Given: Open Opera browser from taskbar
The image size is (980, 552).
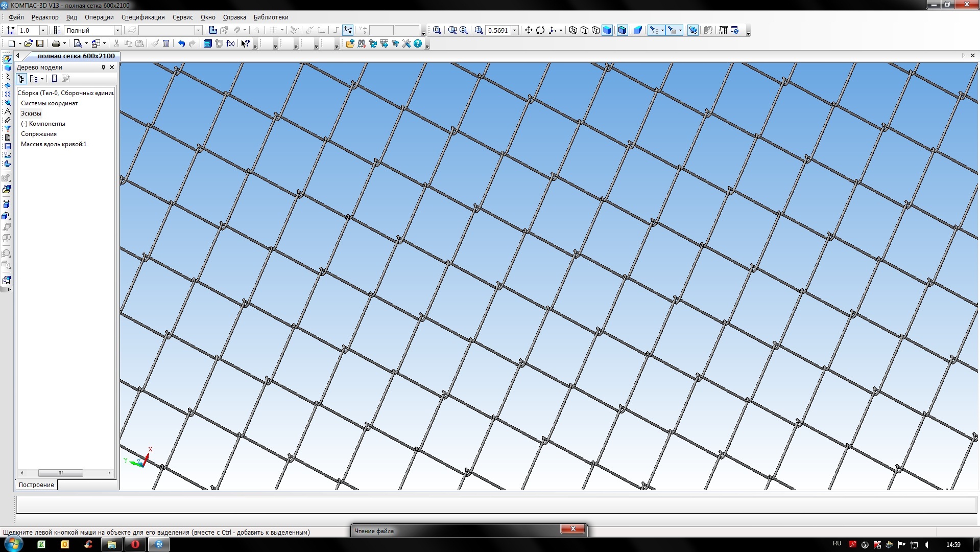Looking at the screenshot, I should (135, 544).
